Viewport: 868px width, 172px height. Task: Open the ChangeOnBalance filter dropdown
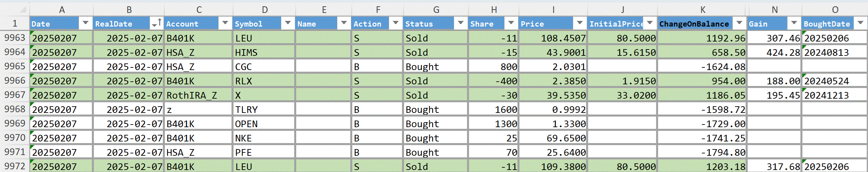[739, 23]
